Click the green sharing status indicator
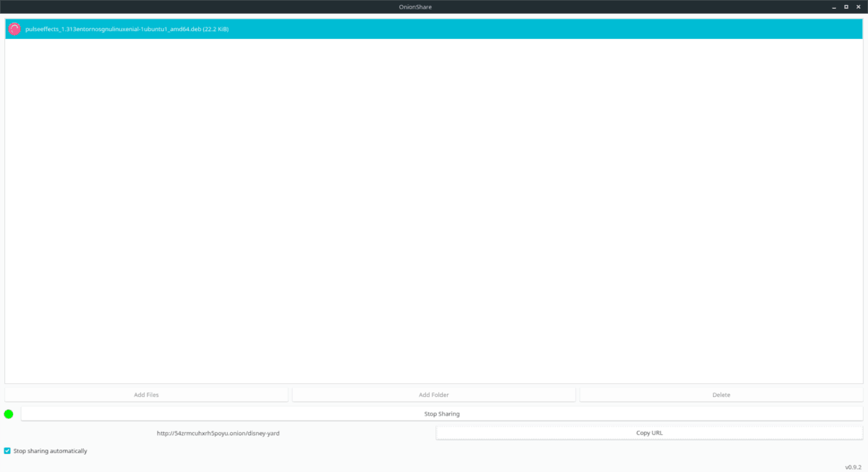The width and height of the screenshot is (868, 472). pos(9,414)
